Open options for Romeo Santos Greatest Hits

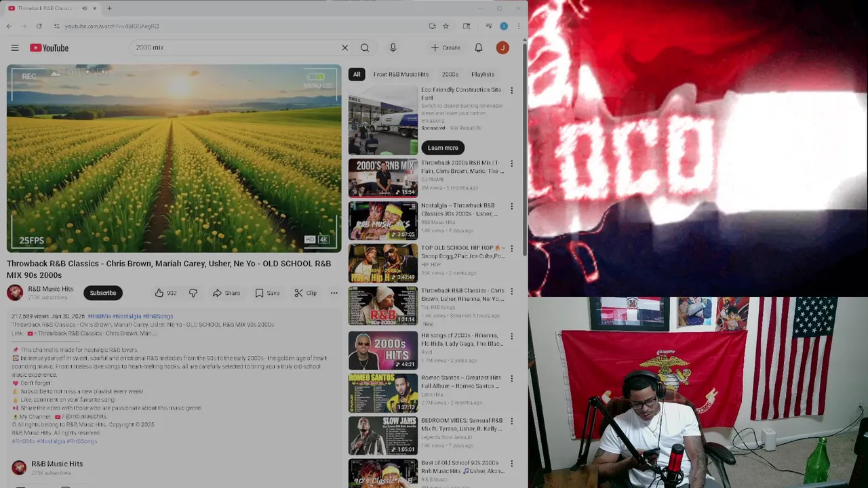[x=511, y=378]
